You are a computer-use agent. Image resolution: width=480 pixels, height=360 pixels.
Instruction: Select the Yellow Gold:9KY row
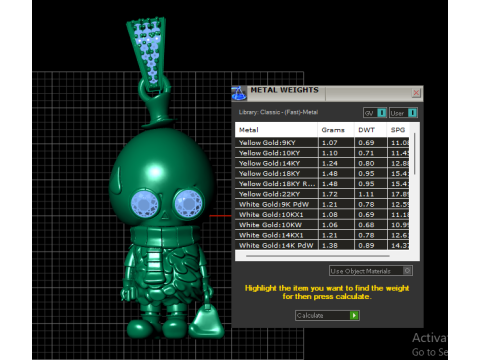point(322,143)
